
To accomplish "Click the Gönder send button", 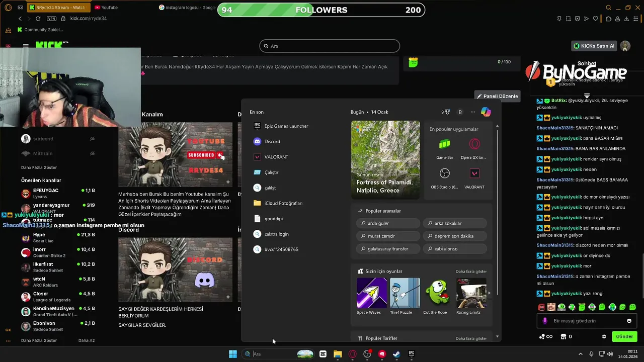I will (x=624, y=337).
